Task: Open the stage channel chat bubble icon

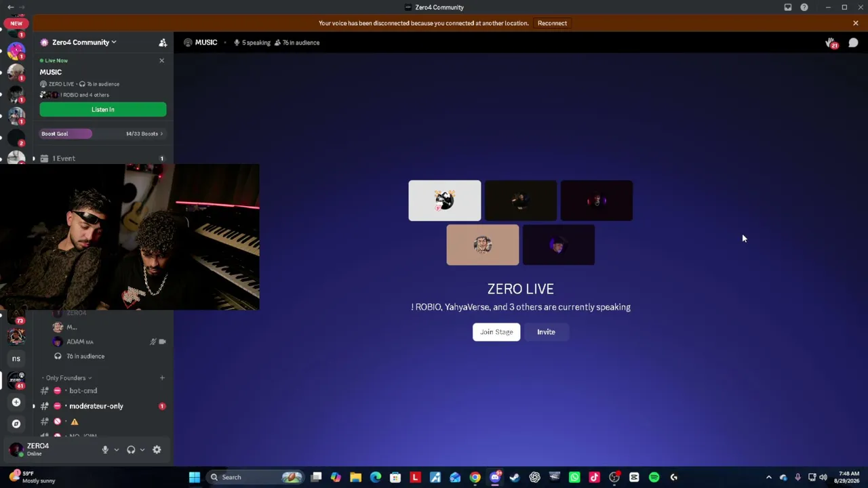Action: coord(853,43)
